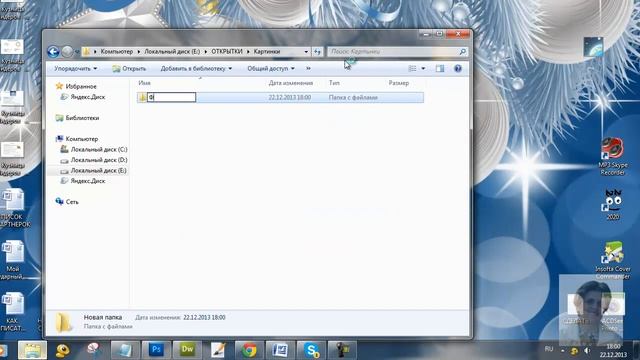Open Explorer from the taskbar
This screenshot has width=640, height=360.
[32, 350]
